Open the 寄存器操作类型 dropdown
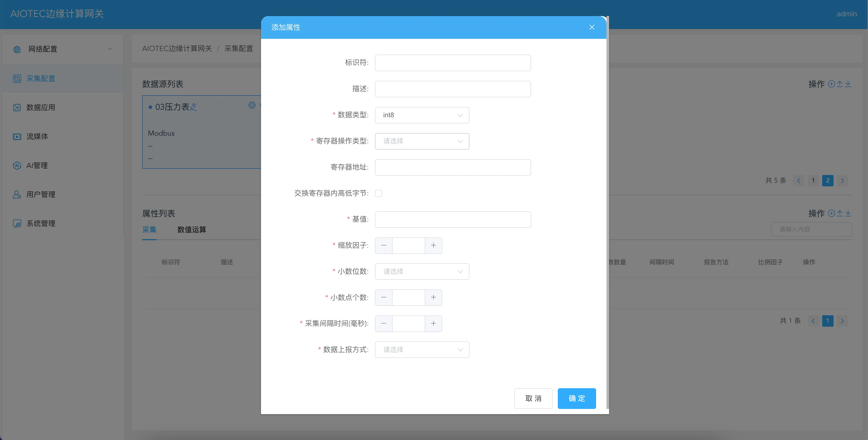 coord(422,141)
